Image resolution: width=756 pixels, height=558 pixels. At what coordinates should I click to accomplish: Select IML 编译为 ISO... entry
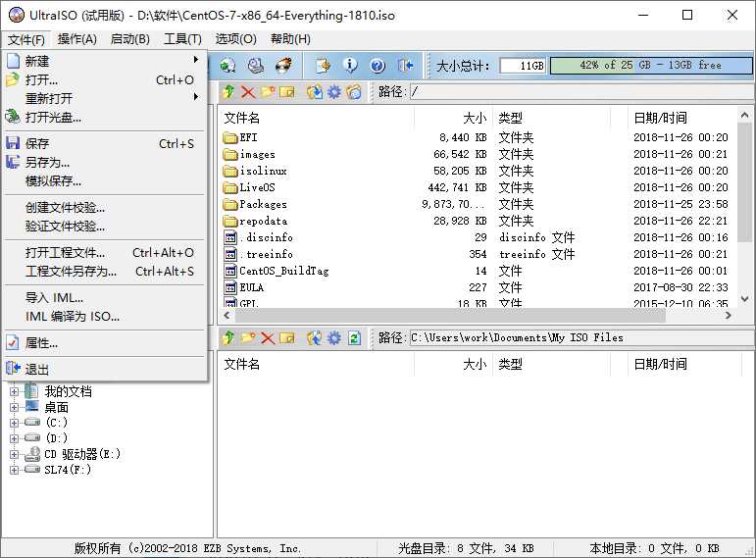tap(105, 317)
